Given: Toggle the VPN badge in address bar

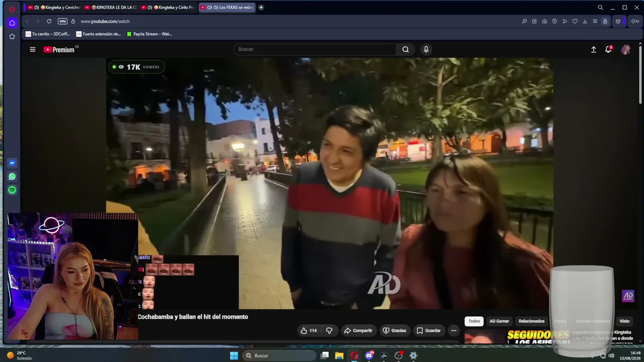Looking at the screenshot, I should click(x=62, y=21).
